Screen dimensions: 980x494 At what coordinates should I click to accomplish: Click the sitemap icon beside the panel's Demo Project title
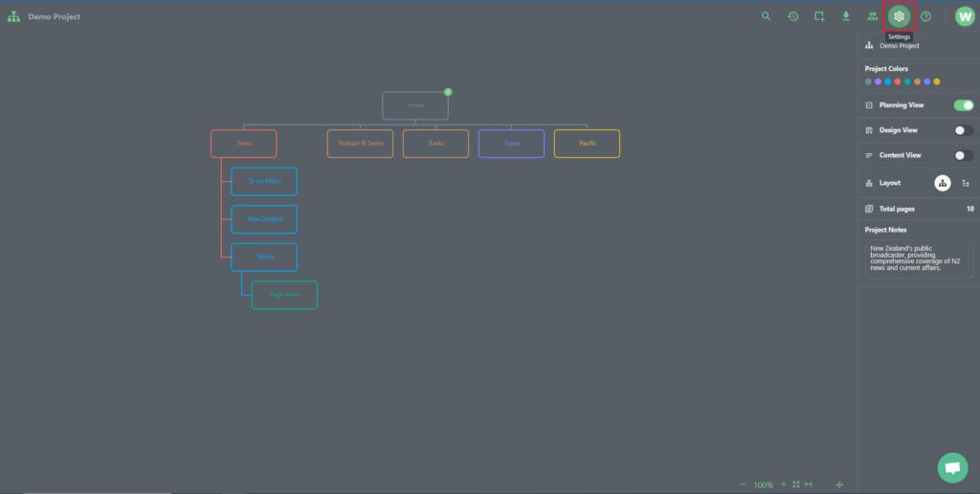coord(869,46)
